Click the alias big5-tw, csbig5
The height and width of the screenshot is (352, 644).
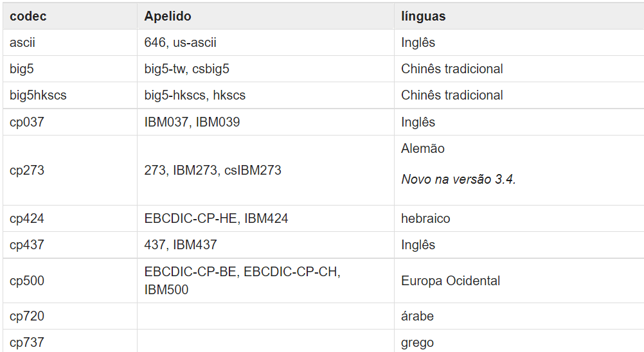(186, 69)
